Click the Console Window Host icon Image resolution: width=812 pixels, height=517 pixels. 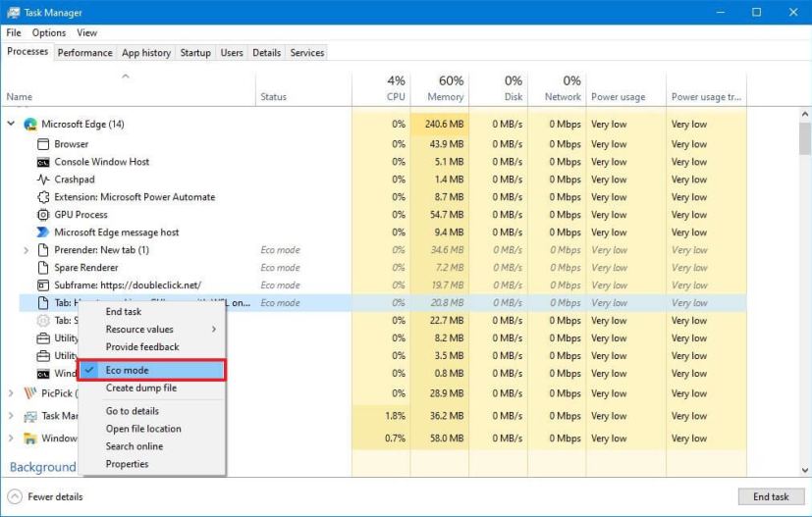[43, 162]
